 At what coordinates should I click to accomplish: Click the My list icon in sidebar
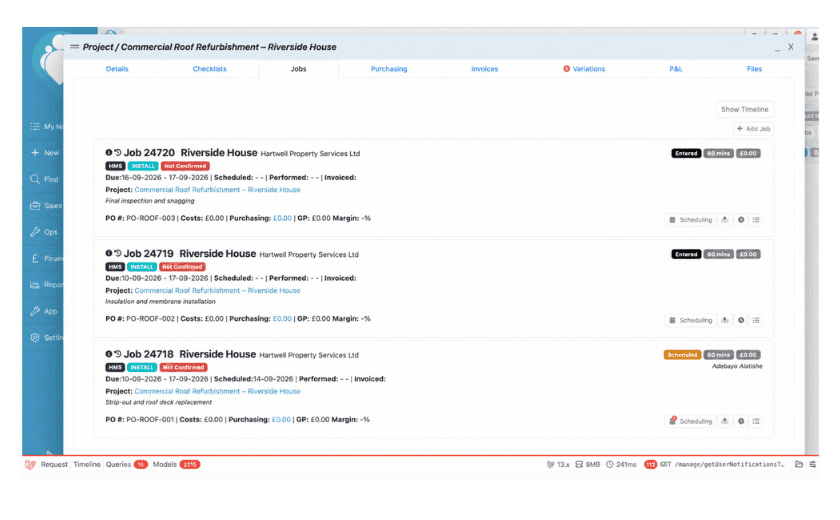(x=35, y=126)
